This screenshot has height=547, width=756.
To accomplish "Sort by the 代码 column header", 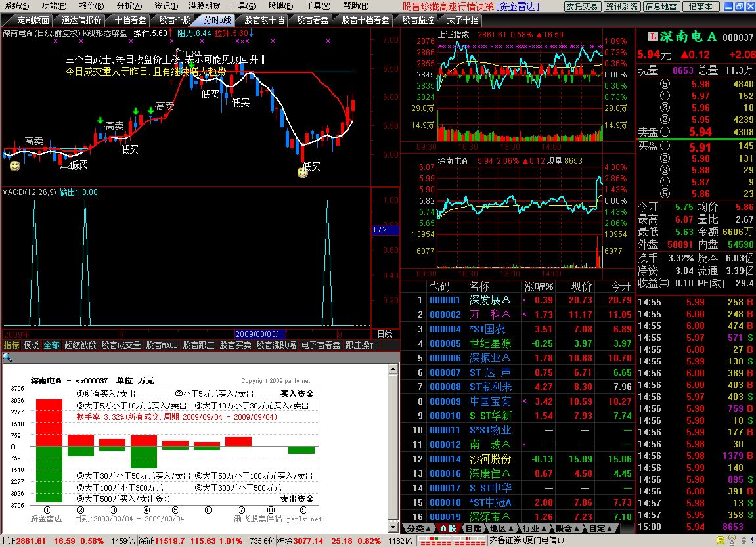I will coord(439,286).
